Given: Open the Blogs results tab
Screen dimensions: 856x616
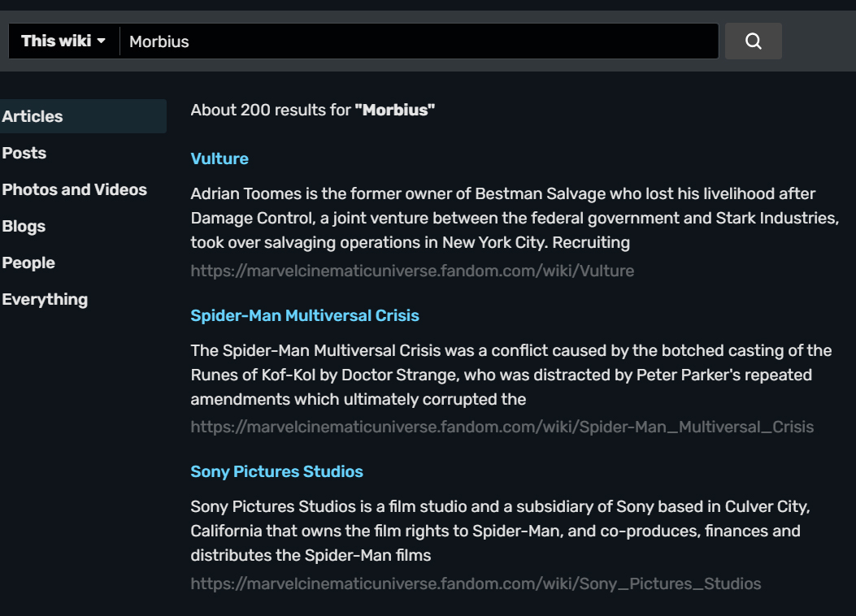Looking at the screenshot, I should [x=24, y=226].
